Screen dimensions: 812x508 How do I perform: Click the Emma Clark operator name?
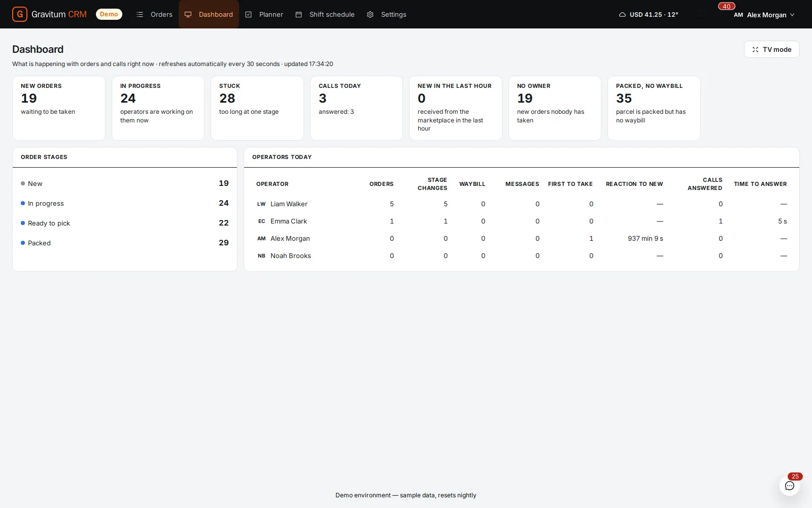click(x=289, y=221)
